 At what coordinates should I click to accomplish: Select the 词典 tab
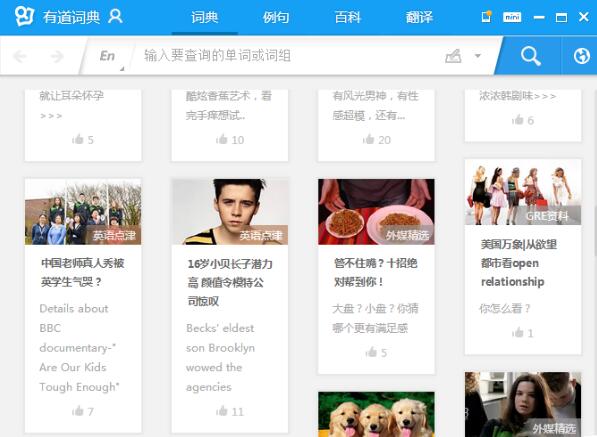click(204, 17)
